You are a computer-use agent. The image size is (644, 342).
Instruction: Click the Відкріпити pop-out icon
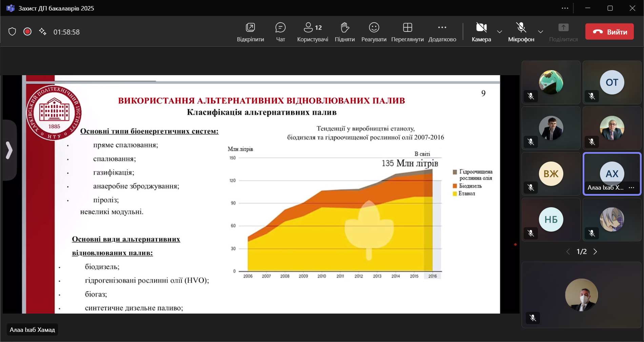[x=250, y=32]
